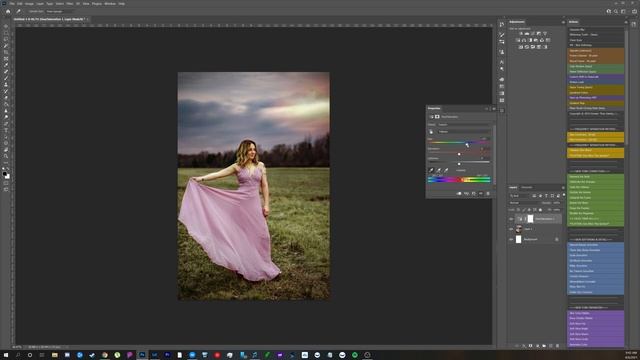Screen dimensions: 640x360
Task: Clip adjustment to layer in Properties
Action: tap(459, 193)
